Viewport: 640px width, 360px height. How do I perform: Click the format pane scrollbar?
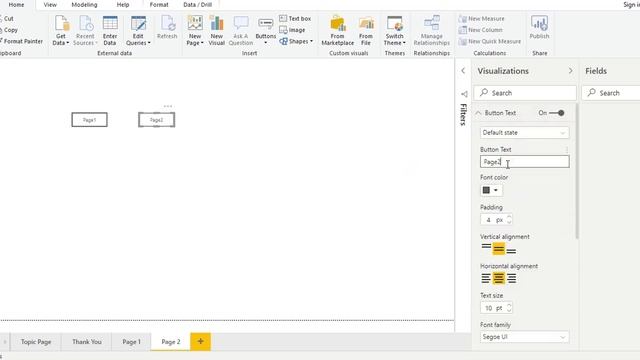[x=577, y=171]
